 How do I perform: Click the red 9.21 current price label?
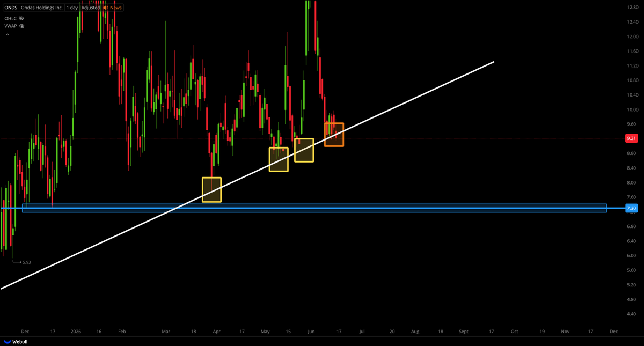632,138
